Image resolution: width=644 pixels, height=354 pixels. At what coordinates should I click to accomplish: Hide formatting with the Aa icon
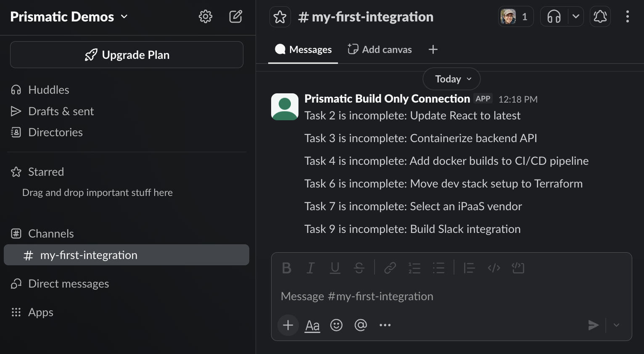click(312, 325)
